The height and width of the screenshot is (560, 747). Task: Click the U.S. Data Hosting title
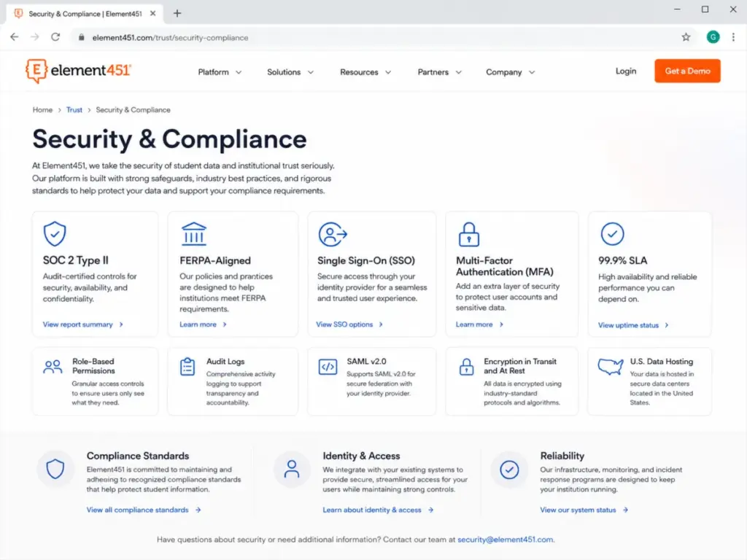(x=661, y=362)
